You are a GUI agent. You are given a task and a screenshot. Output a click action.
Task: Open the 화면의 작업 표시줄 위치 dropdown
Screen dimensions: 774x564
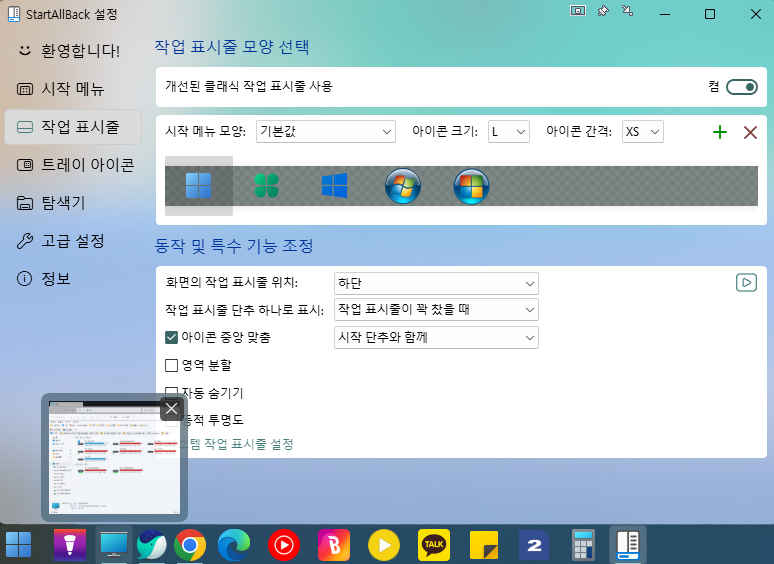pyautogui.click(x=436, y=283)
